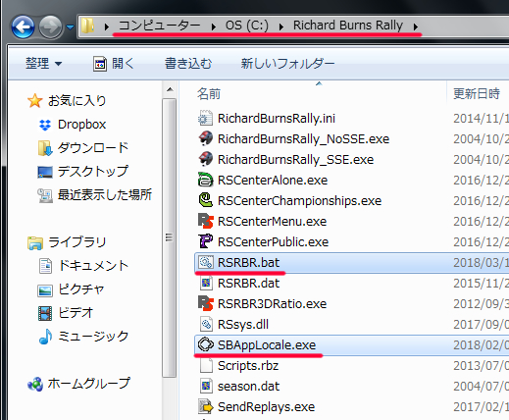
Task: Click the file name RSCenterPublic.exe
Action: (x=273, y=242)
